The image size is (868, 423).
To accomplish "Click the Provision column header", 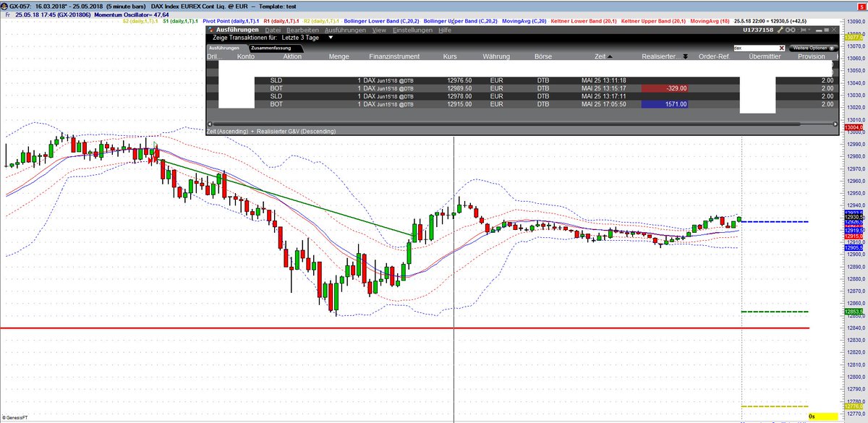I will click(x=811, y=56).
